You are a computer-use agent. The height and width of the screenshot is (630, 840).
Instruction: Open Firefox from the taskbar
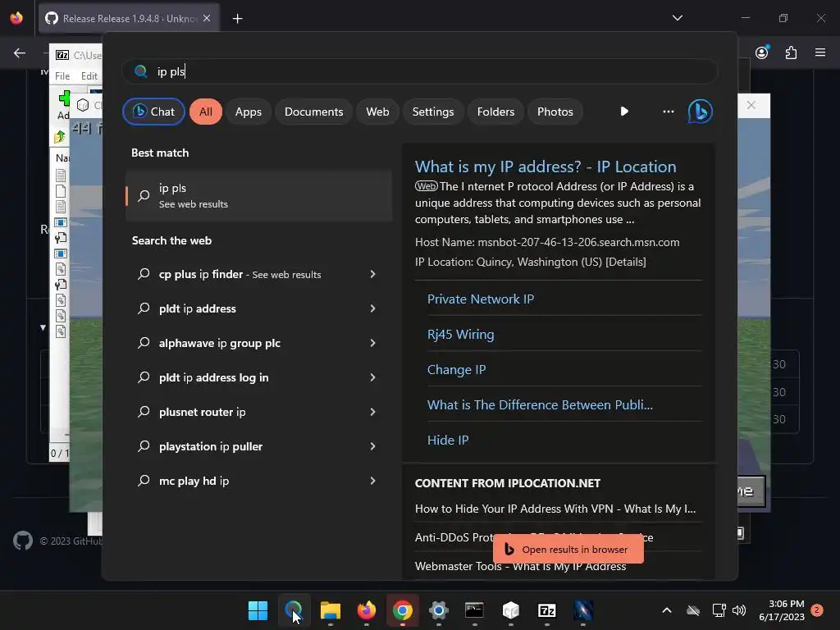[367, 610]
